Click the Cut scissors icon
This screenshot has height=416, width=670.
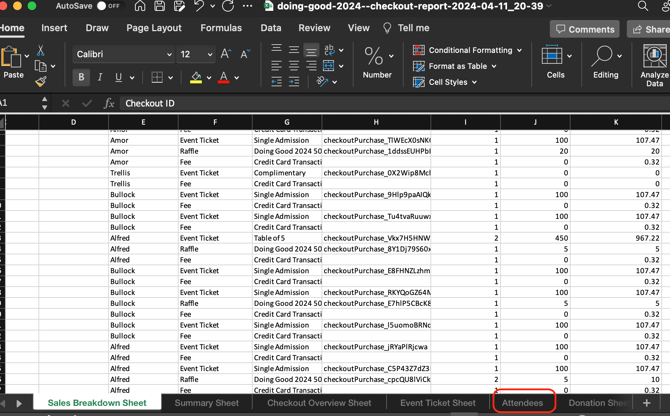(40, 49)
